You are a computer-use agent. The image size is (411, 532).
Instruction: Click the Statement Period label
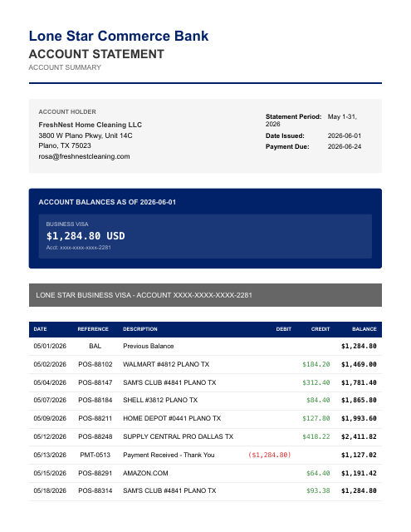[x=293, y=116]
